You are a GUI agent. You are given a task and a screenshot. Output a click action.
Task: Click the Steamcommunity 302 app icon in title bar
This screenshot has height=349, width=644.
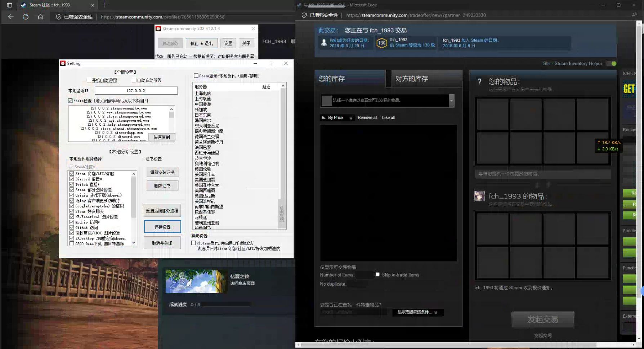(158, 28)
